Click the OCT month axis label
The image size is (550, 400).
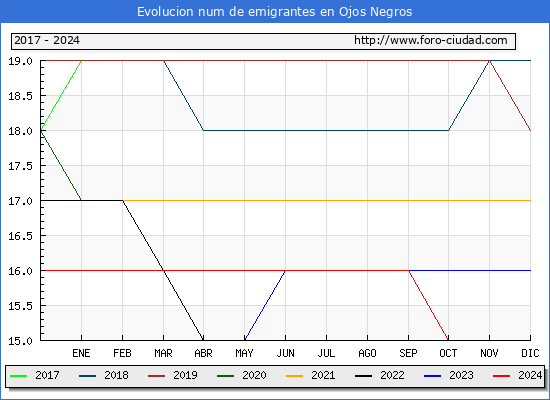pyautogui.click(x=448, y=353)
